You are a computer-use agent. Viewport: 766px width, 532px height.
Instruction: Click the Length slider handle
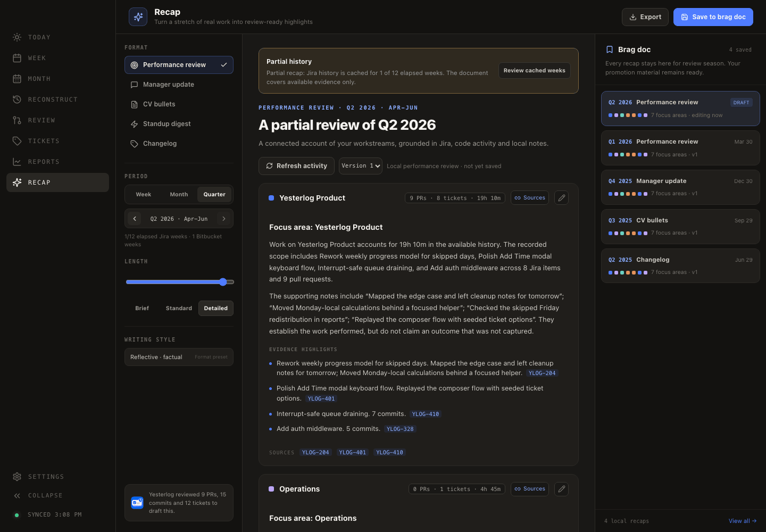223,282
